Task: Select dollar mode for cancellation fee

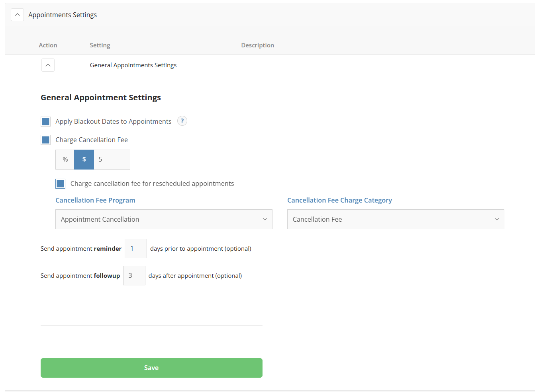Action: (x=84, y=159)
